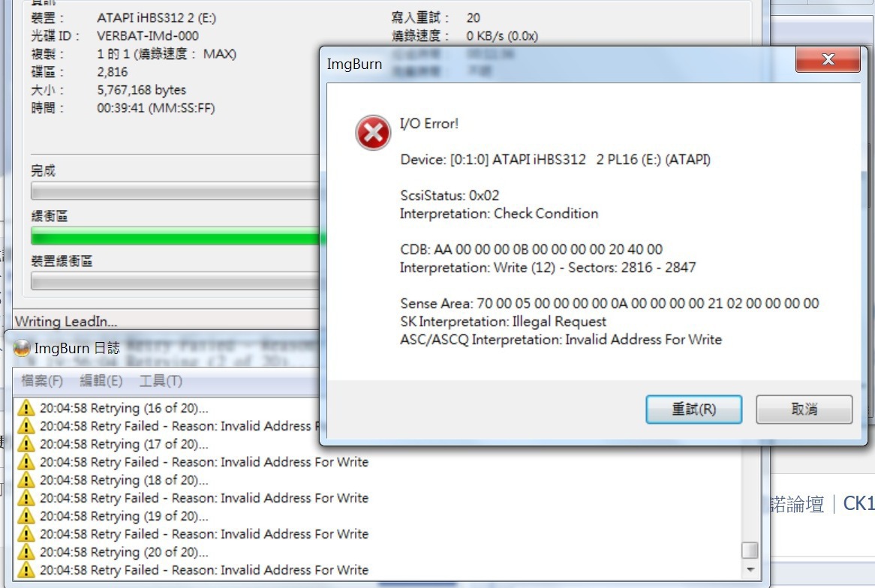Viewport: 875px width, 588px height.
Task: Click the device buffer progress bar
Action: tap(175, 281)
